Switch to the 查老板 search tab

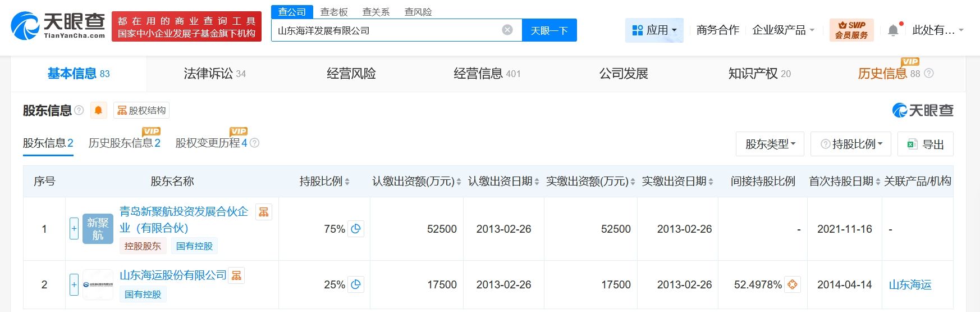pos(334,12)
